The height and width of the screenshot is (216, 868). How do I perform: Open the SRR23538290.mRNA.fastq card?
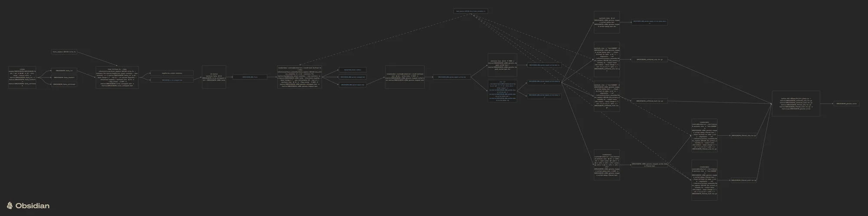(250, 77)
